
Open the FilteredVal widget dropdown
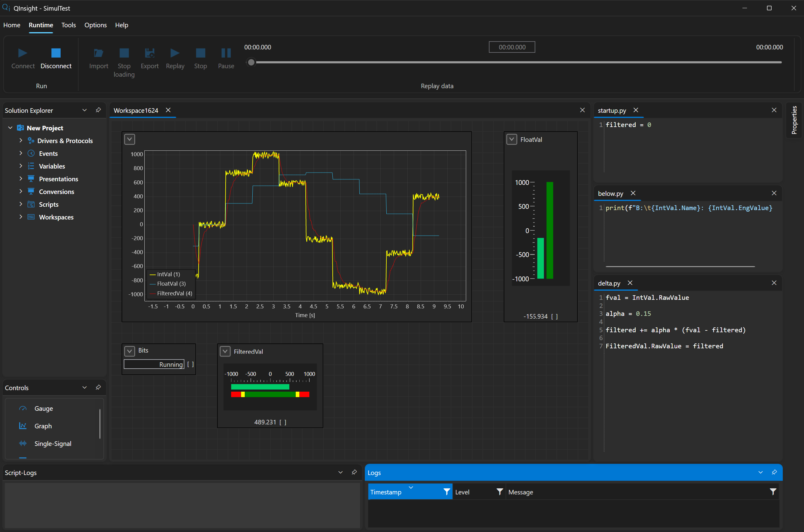[225, 352]
